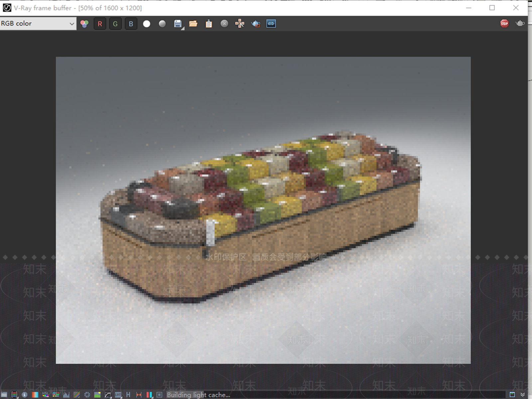Viewport: 532px width, 399px height.
Task: Toggle the HSL correction icon
Action: pyautogui.click(x=45, y=395)
